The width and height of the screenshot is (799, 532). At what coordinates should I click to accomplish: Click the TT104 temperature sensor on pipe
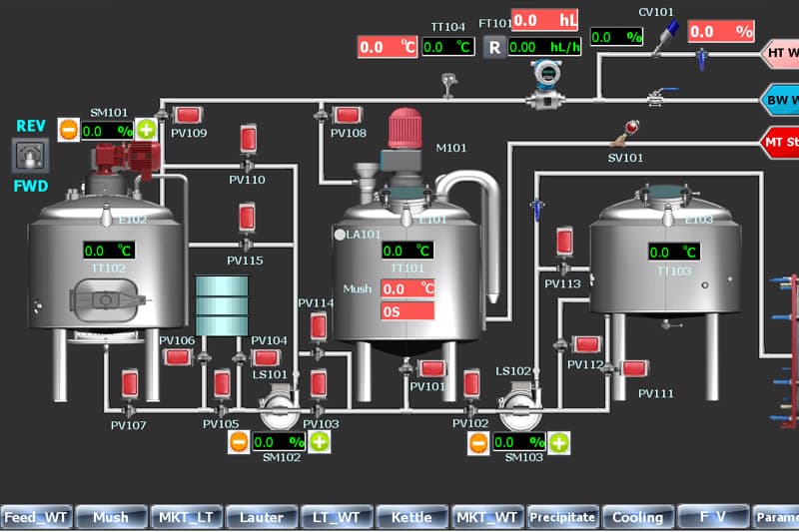click(x=448, y=85)
